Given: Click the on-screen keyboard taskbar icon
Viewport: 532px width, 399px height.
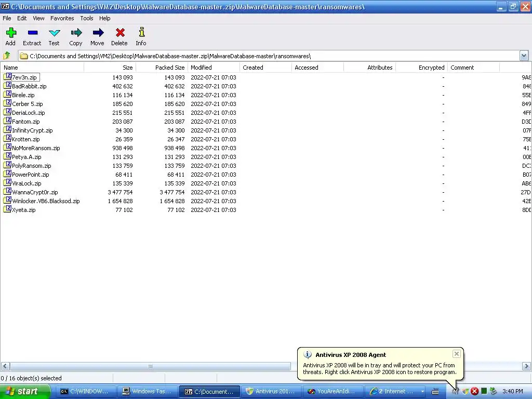Looking at the screenshot, I should (x=435, y=392).
